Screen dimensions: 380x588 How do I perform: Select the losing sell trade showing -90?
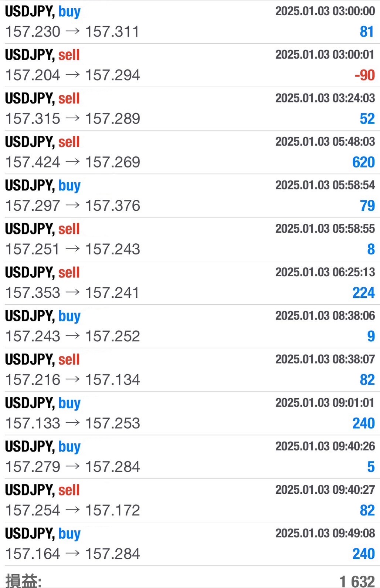[190, 65]
